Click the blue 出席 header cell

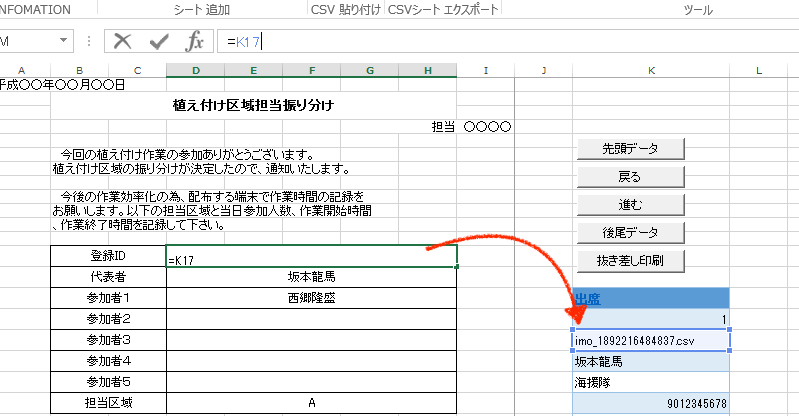[x=651, y=298]
